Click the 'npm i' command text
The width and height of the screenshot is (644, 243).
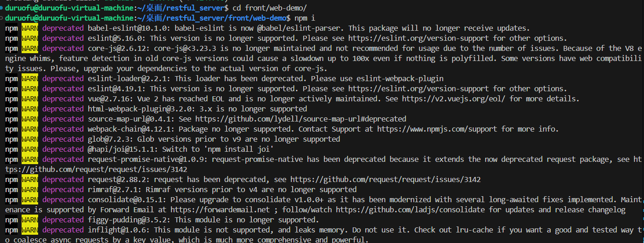(x=305, y=18)
